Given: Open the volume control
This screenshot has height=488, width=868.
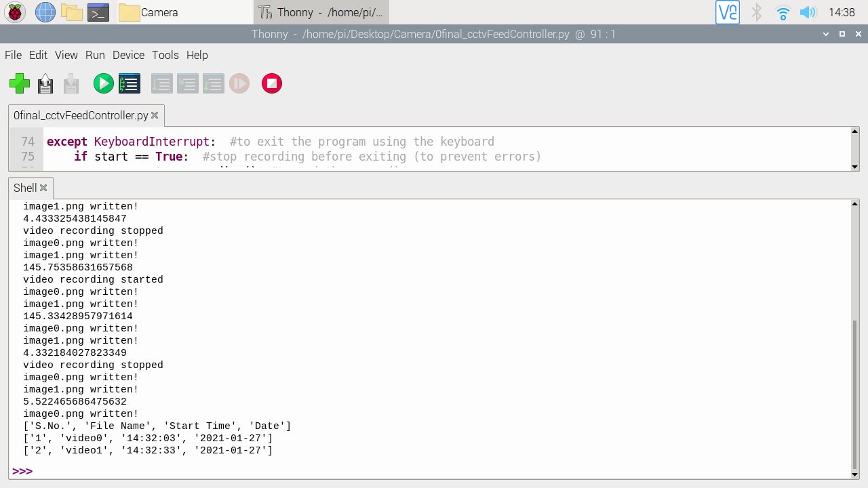Looking at the screenshot, I should [x=808, y=12].
